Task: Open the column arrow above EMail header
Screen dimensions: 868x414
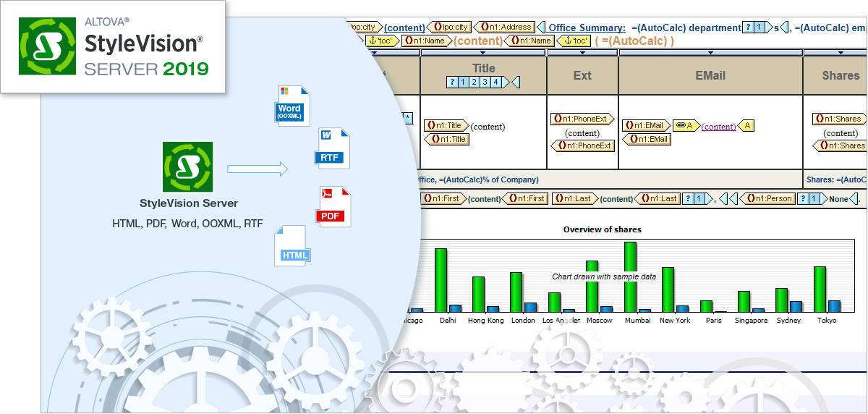Action: (710, 52)
